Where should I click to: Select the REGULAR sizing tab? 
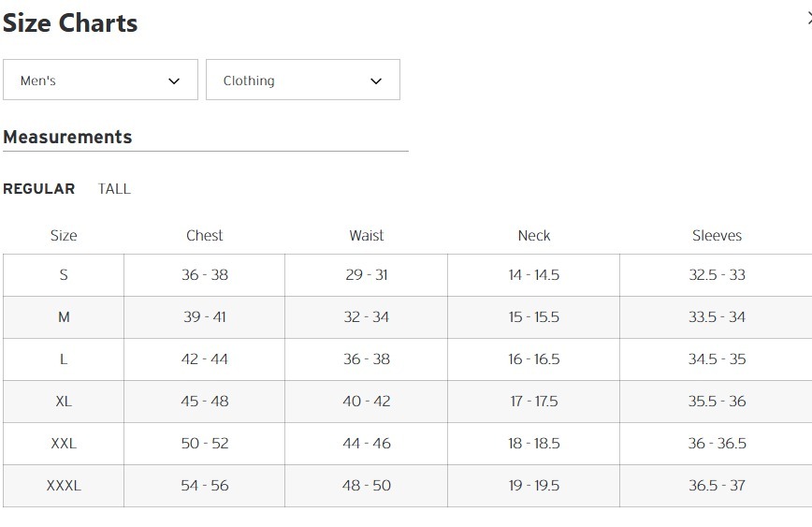tap(39, 189)
